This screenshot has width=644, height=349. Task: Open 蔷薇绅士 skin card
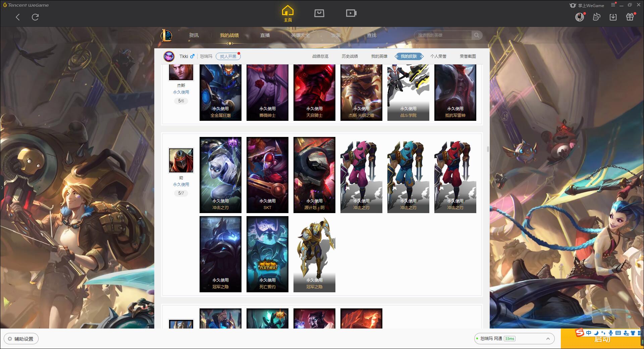pos(267,93)
